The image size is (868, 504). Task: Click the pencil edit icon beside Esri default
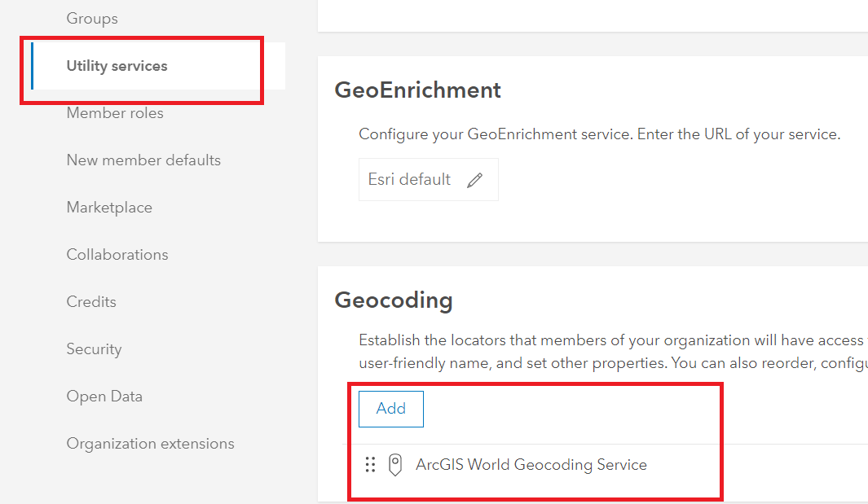pyautogui.click(x=474, y=180)
